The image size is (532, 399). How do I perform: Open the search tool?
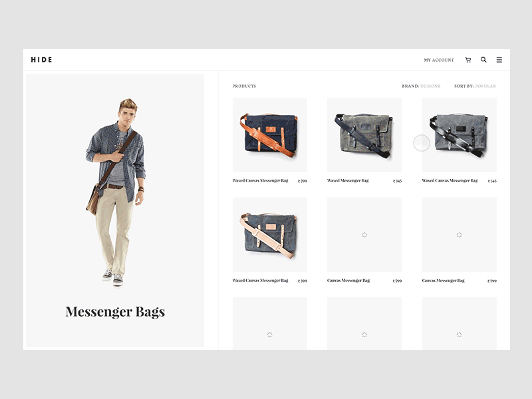pos(483,60)
